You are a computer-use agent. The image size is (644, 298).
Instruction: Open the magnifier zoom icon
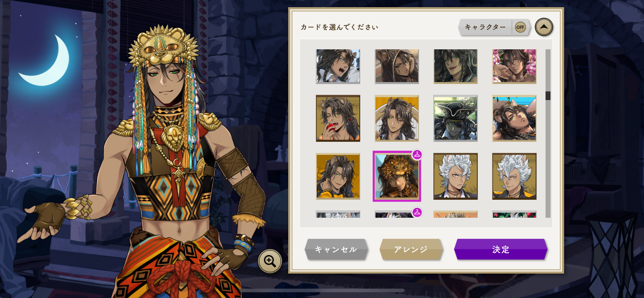(270, 261)
